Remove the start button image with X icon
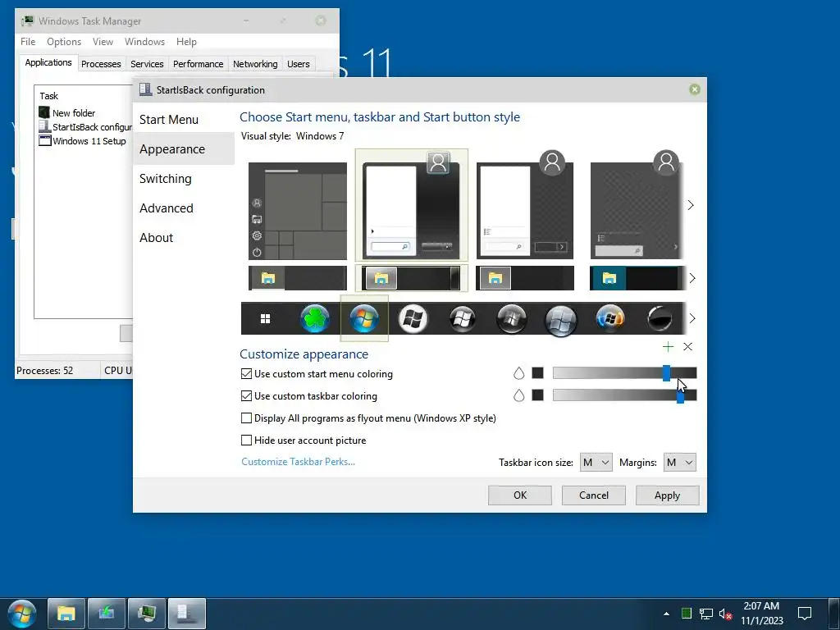The width and height of the screenshot is (840, 630). click(688, 347)
